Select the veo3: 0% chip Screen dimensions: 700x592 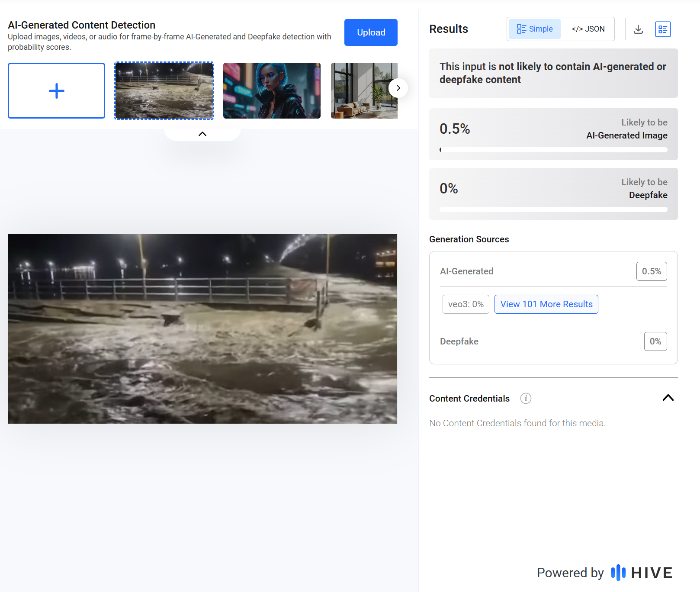(x=466, y=304)
